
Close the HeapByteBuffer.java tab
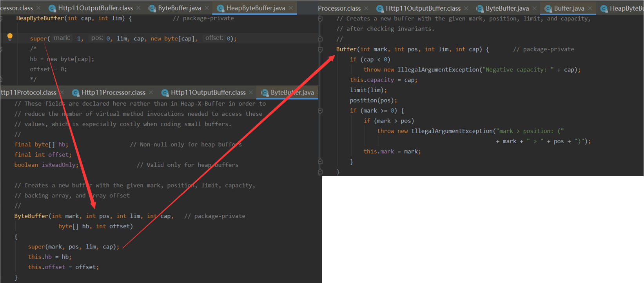[x=290, y=8]
